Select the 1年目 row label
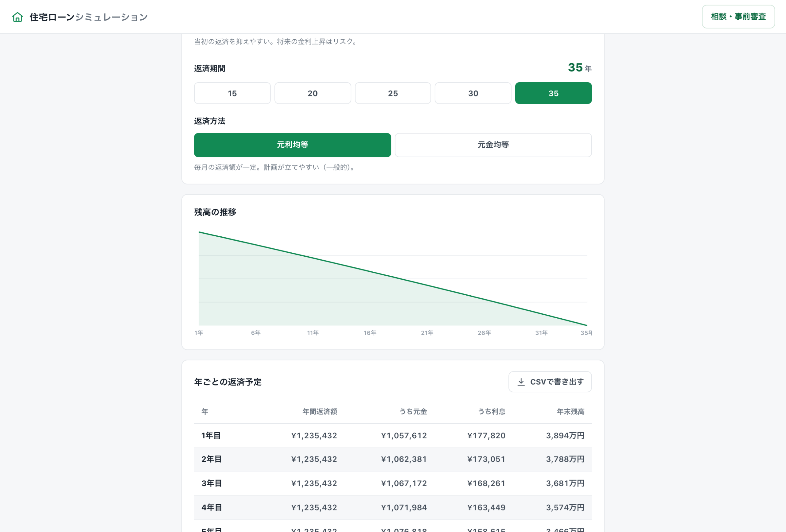The height and width of the screenshot is (532, 786). point(211,436)
